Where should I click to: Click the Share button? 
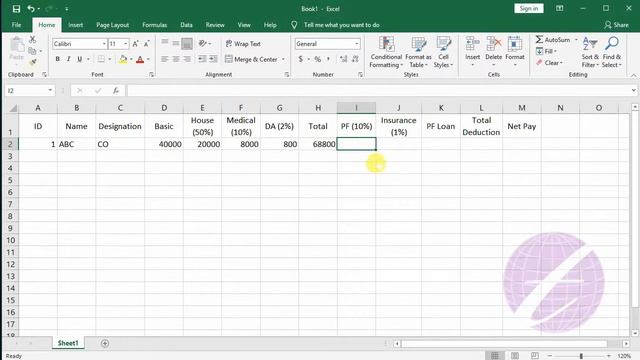point(616,25)
